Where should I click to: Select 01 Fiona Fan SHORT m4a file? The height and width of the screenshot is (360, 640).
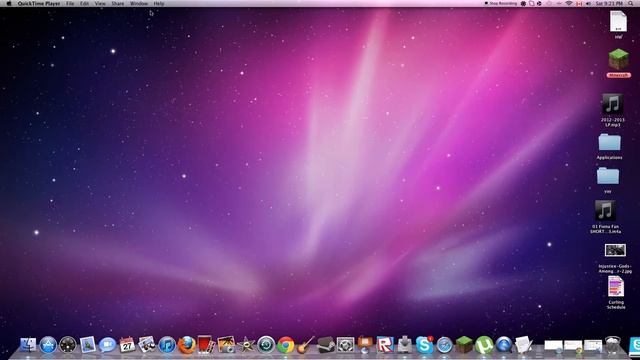tap(605, 211)
